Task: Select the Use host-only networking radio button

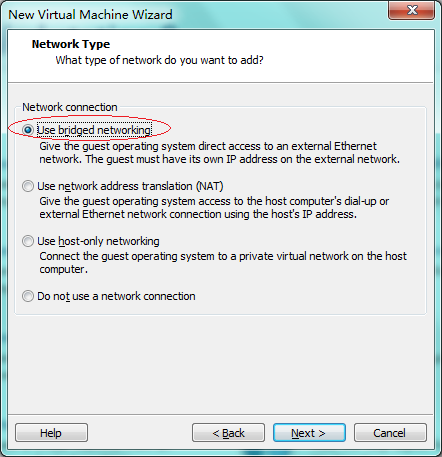Action: click(28, 241)
